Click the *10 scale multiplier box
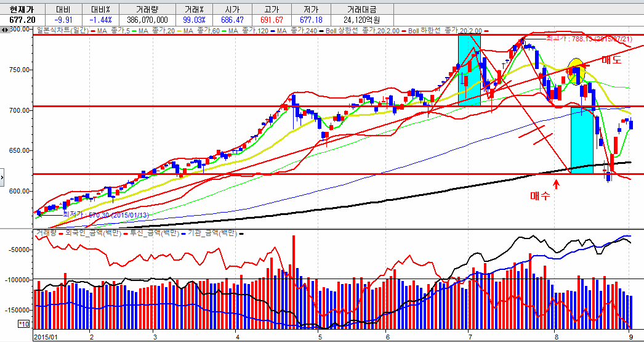 (x=24, y=324)
